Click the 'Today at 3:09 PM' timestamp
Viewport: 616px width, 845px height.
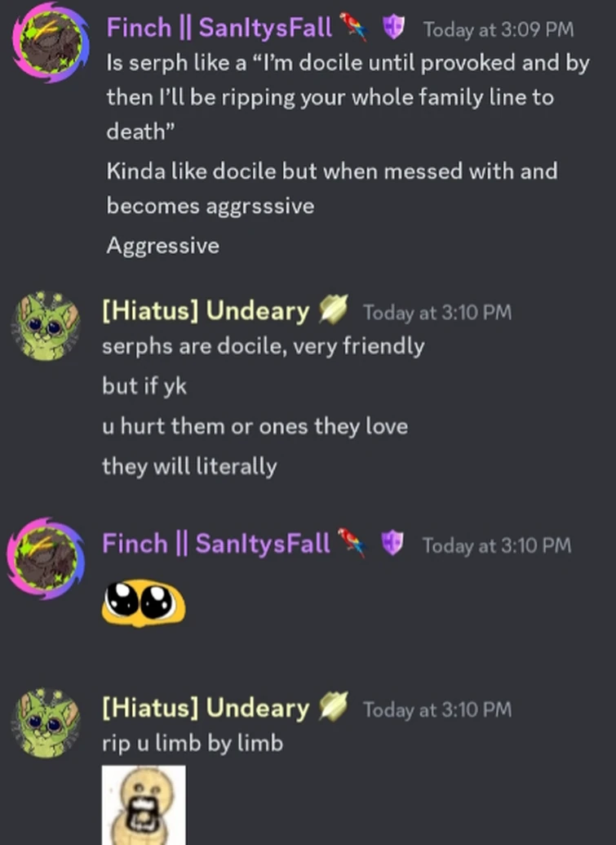click(499, 29)
